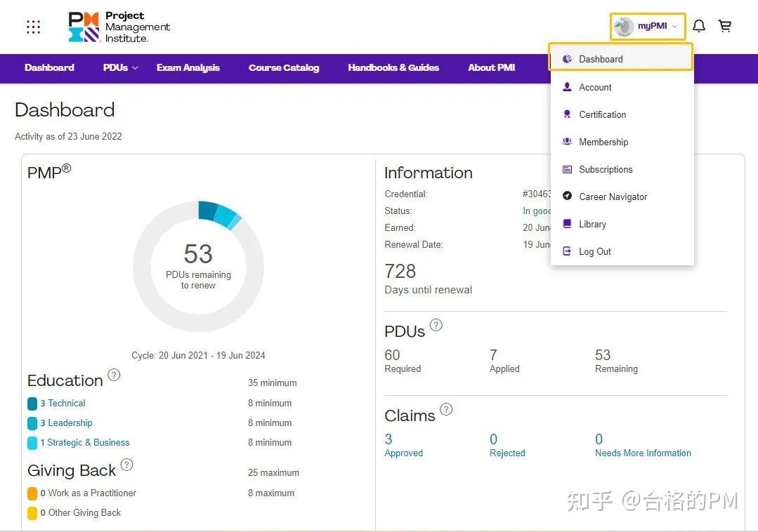Screen dimensions: 758x532
Task: Click the Technical teal color swatch
Action: [32, 404]
